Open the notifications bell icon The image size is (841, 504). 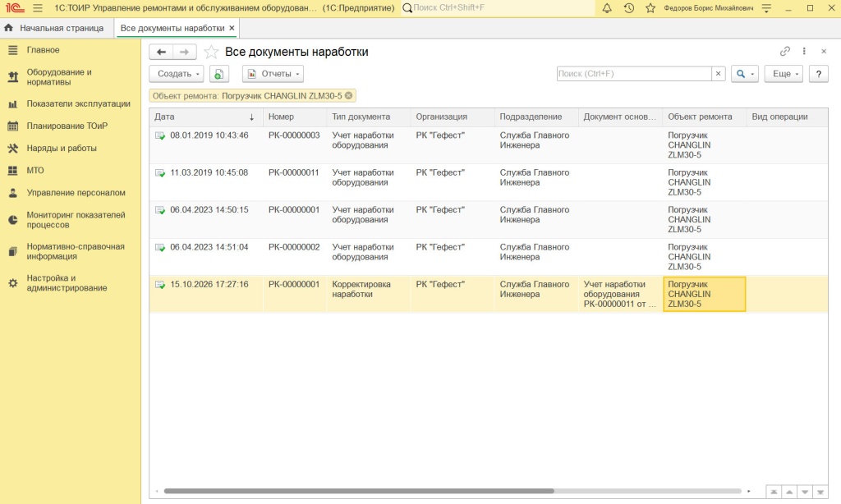point(607,8)
